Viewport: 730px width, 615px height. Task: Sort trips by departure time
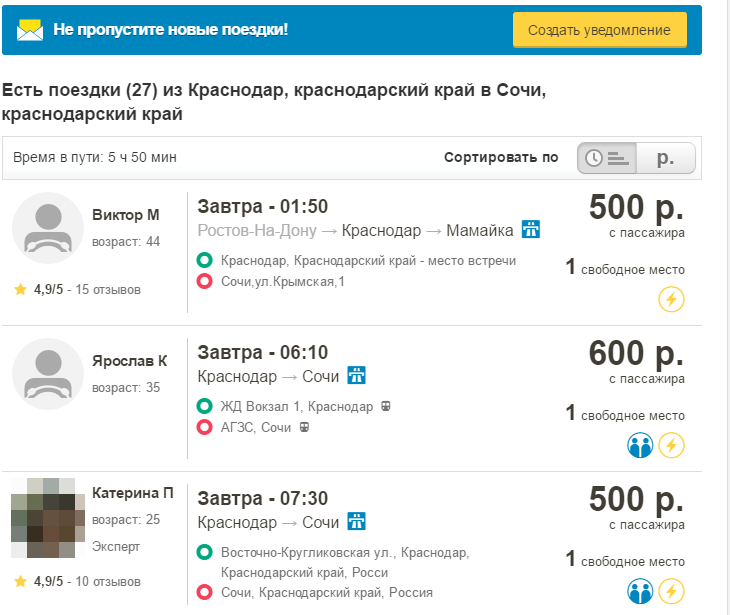[607, 158]
